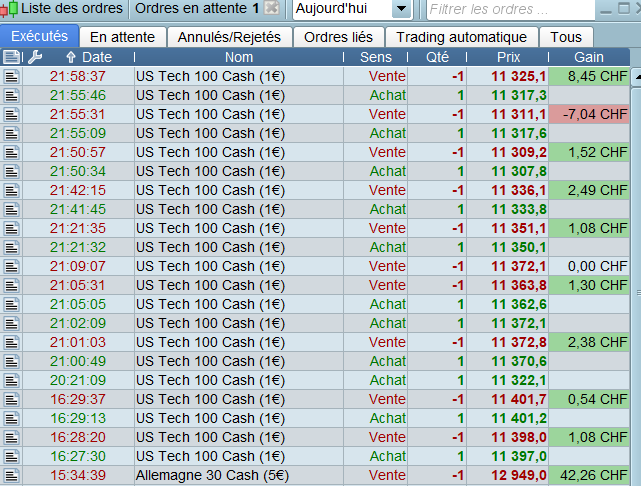Open the Trading automatique tab
The height and width of the screenshot is (486, 641).
tap(462, 37)
